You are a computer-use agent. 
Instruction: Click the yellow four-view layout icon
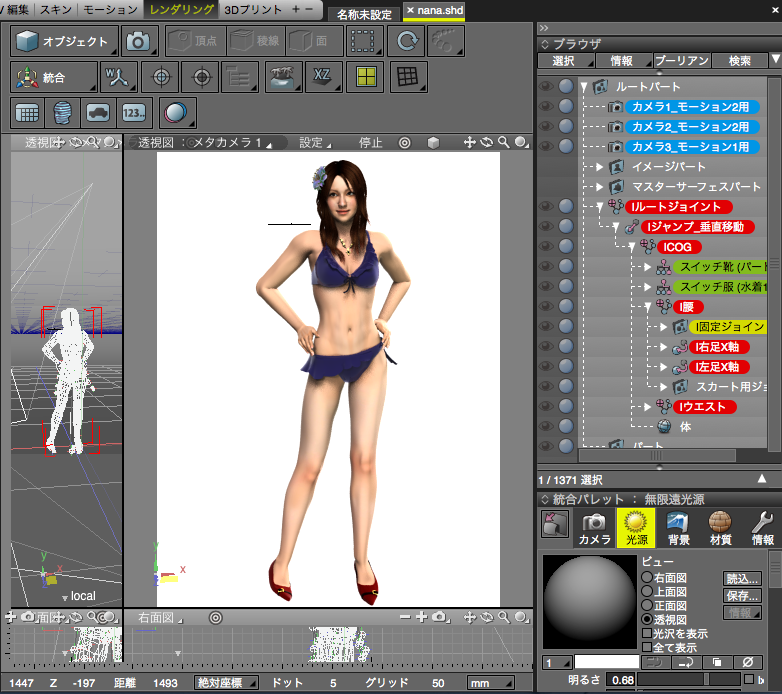coord(365,77)
